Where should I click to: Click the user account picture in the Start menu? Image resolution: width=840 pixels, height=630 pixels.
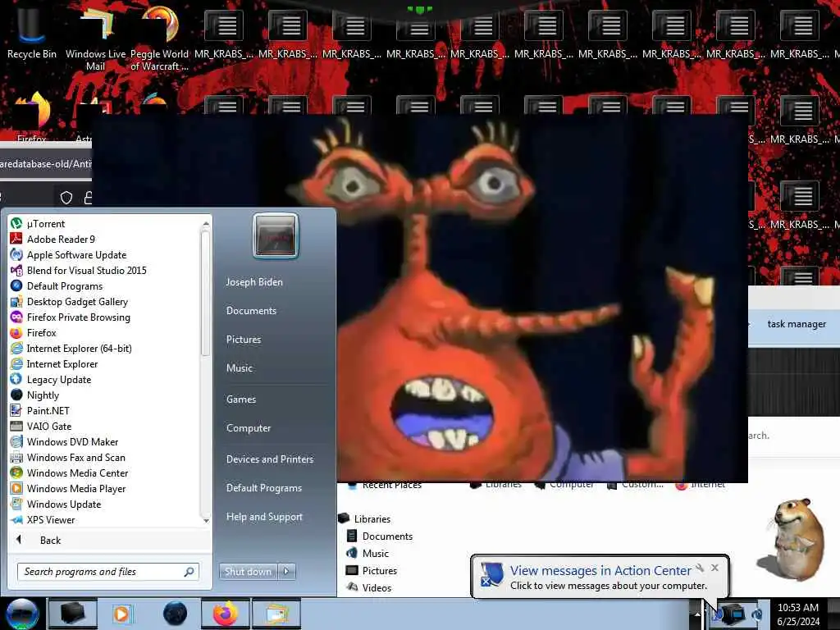click(x=276, y=235)
